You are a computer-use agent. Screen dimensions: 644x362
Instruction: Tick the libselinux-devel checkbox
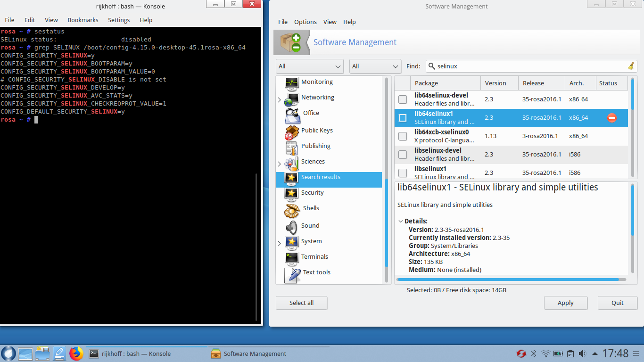[403, 155]
